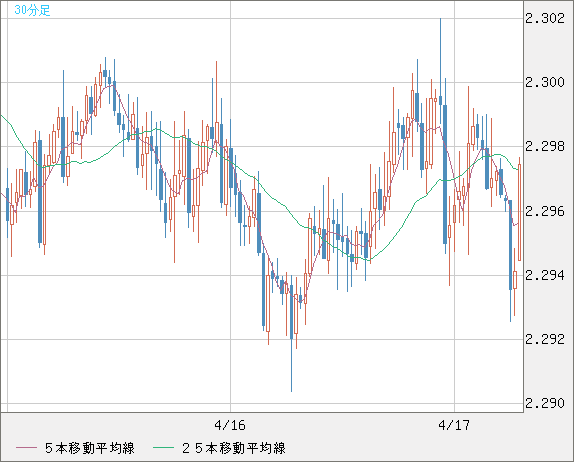
Task: Select the 2.302 price axis label
Action: [545, 18]
